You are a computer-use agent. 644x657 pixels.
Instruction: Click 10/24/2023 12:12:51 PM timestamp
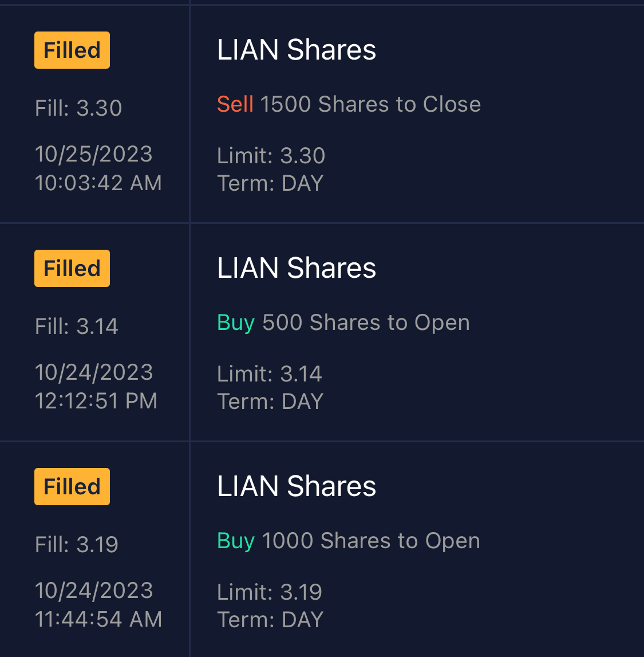[x=96, y=387]
